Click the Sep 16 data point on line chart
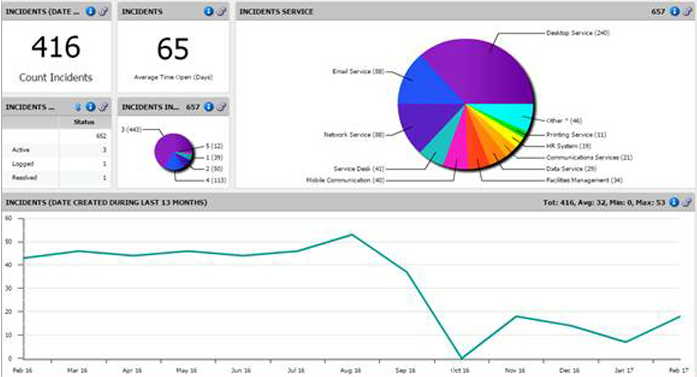The image size is (697, 377). pyautogui.click(x=406, y=272)
